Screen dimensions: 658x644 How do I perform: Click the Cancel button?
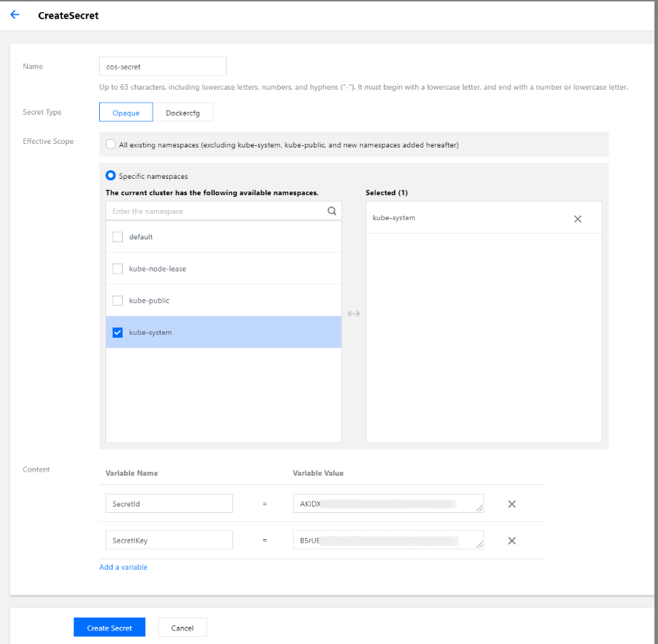(183, 628)
